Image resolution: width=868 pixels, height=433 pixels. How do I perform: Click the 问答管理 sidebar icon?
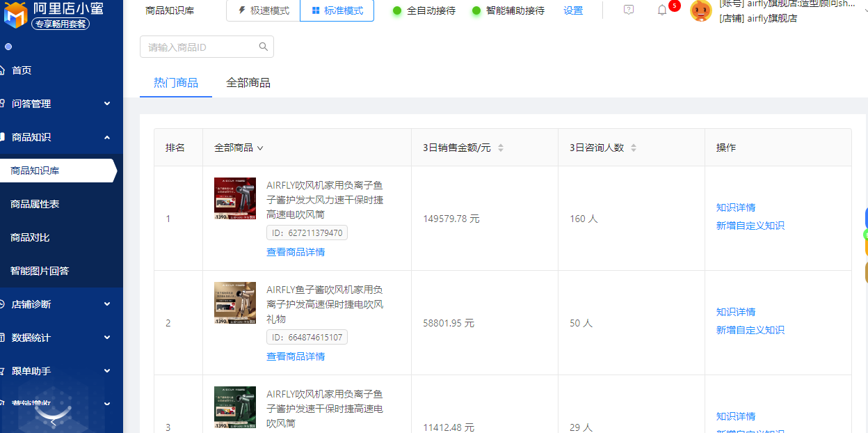coord(2,104)
